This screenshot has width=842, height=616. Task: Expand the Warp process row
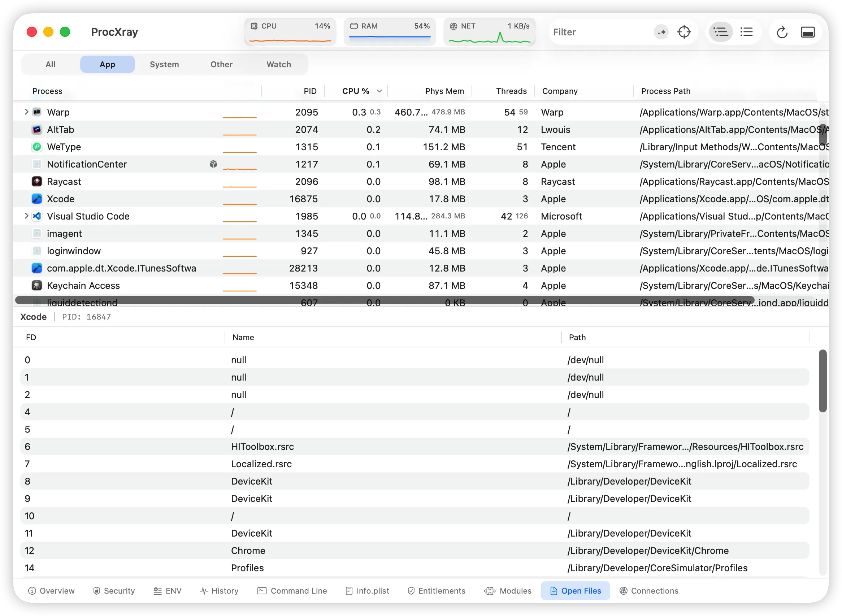click(x=26, y=112)
